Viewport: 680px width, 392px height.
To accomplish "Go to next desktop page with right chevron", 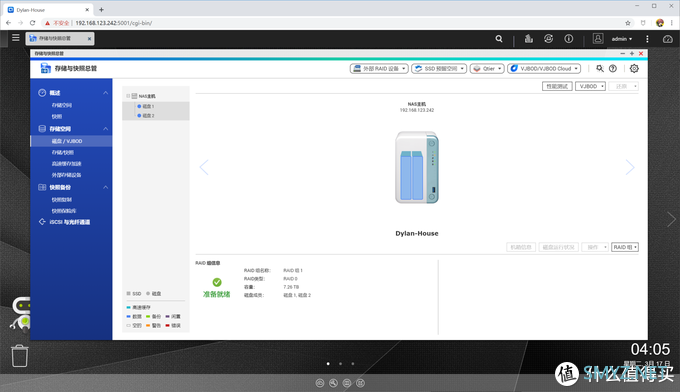I will (x=671, y=219).
